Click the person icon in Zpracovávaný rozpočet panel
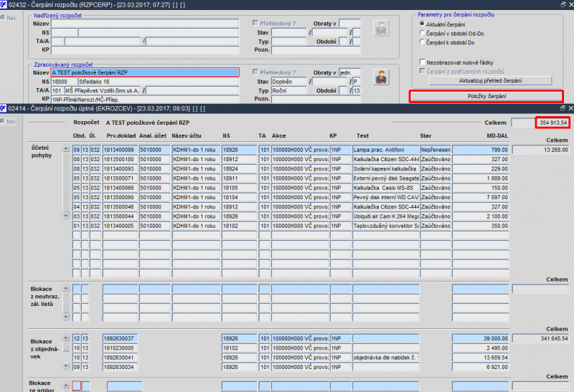 pyautogui.click(x=381, y=77)
